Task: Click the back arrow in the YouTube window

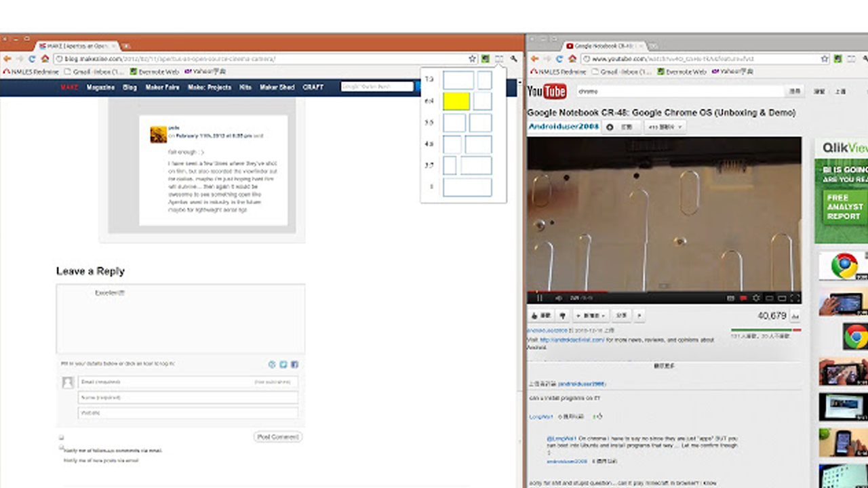Action: coord(534,59)
